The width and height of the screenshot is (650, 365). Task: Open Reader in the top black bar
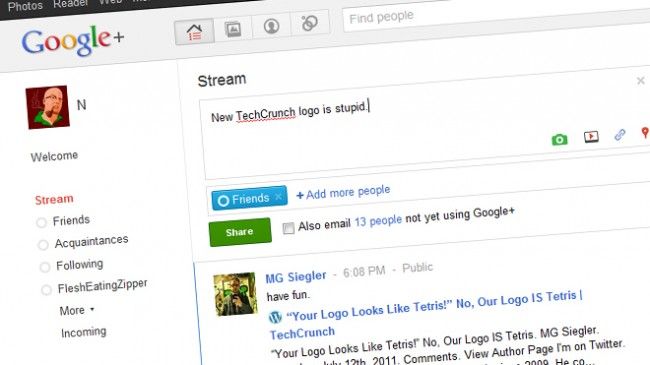click(x=70, y=4)
